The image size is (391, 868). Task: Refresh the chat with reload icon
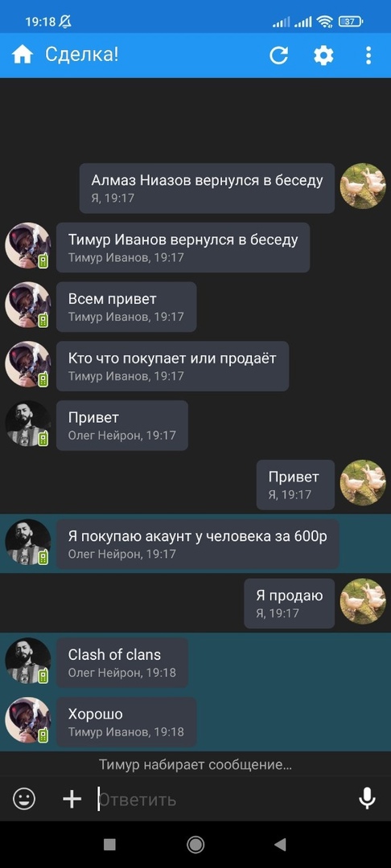278,55
